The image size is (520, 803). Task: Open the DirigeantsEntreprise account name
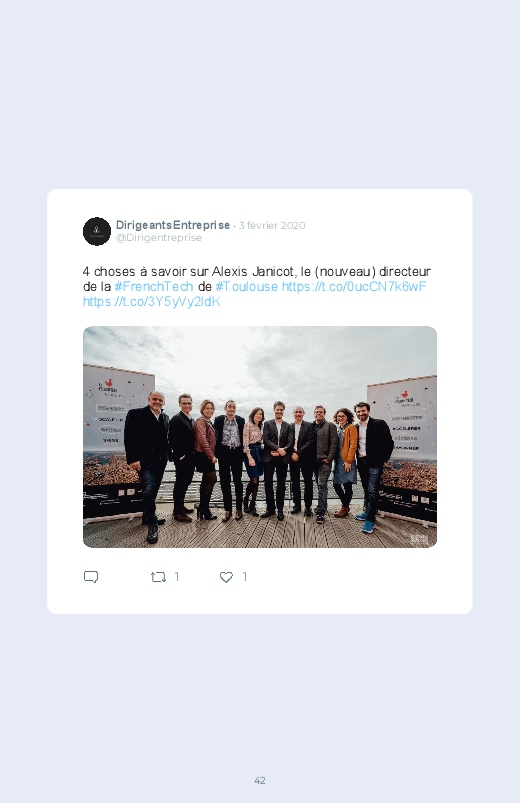(x=173, y=225)
